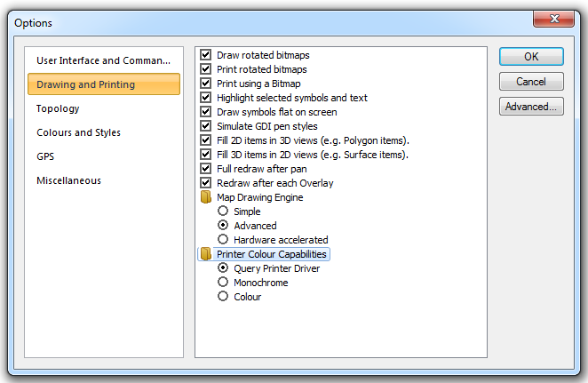
Task: Select the Printer Colour Capabilities group label
Action: point(272,254)
